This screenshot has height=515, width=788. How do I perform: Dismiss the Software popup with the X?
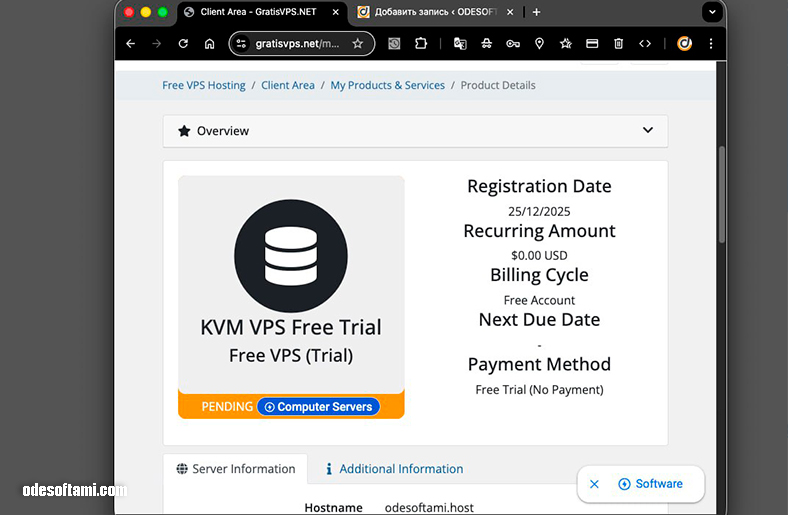(x=594, y=484)
